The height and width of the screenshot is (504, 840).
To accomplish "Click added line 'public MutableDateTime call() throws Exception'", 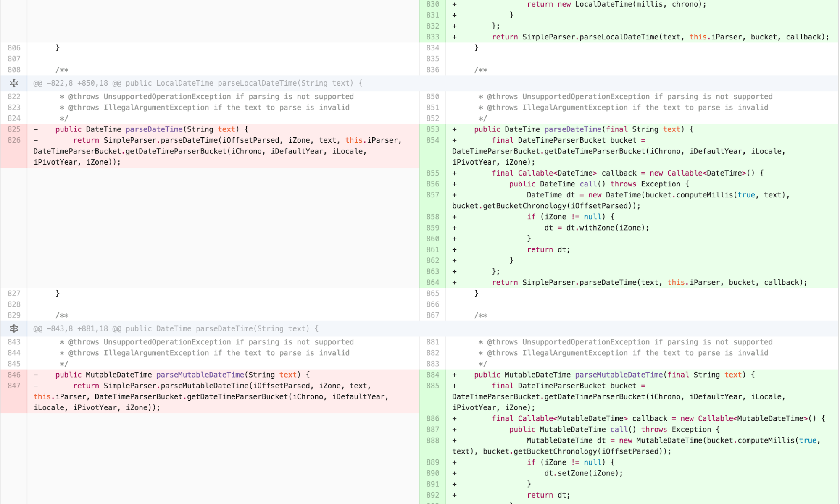I will pyautogui.click(x=614, y=429).
